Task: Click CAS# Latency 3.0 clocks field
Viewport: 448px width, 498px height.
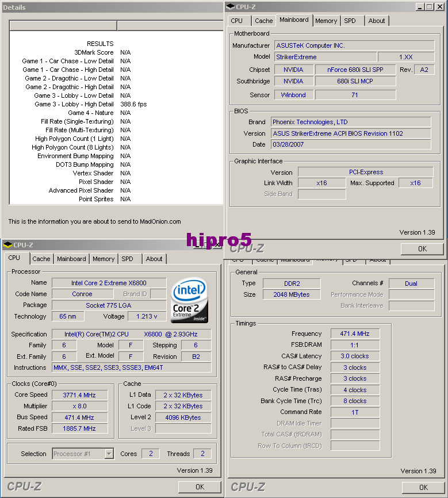Action: tap(355, 357)
